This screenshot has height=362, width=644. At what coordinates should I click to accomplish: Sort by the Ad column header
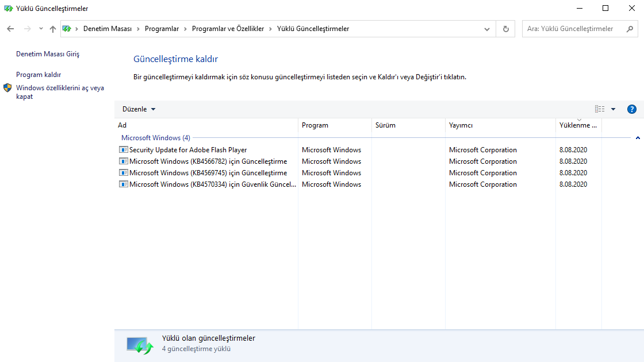(x=206, y=125)
